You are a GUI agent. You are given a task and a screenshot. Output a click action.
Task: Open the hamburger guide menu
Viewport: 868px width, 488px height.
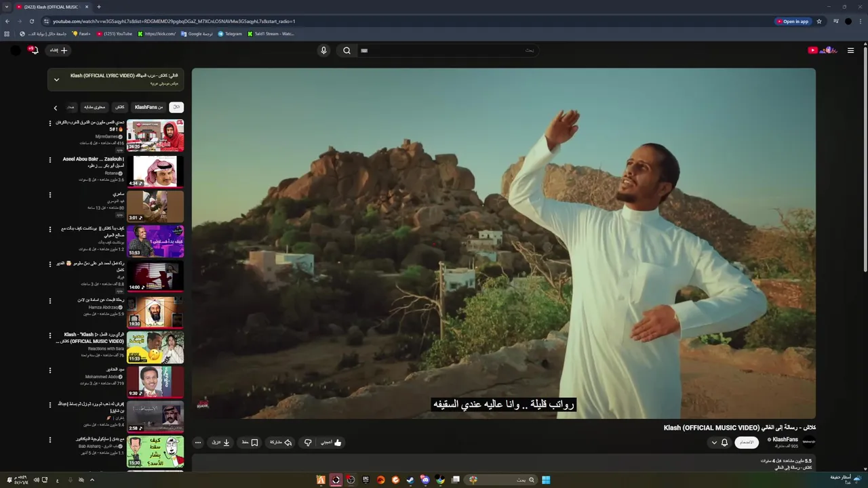click(x=850, y=50)
